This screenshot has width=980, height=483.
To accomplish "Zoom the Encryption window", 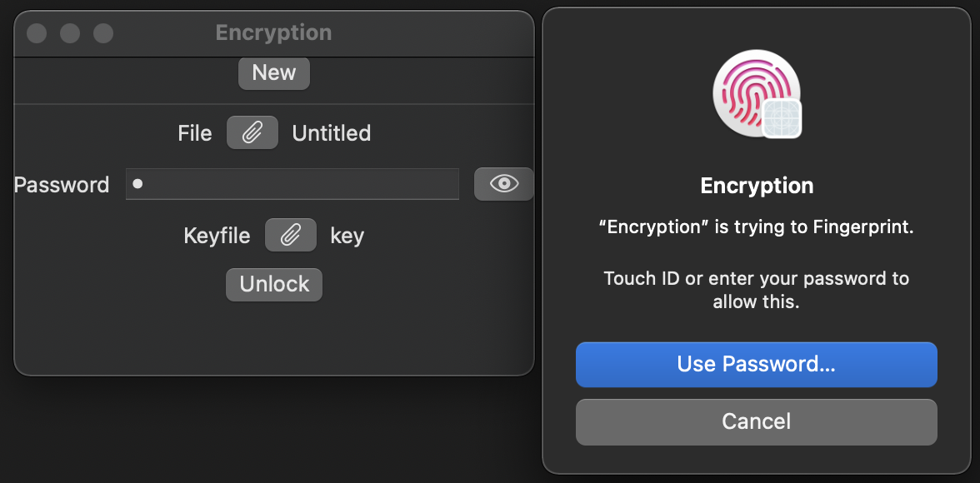I will [103, 33].
